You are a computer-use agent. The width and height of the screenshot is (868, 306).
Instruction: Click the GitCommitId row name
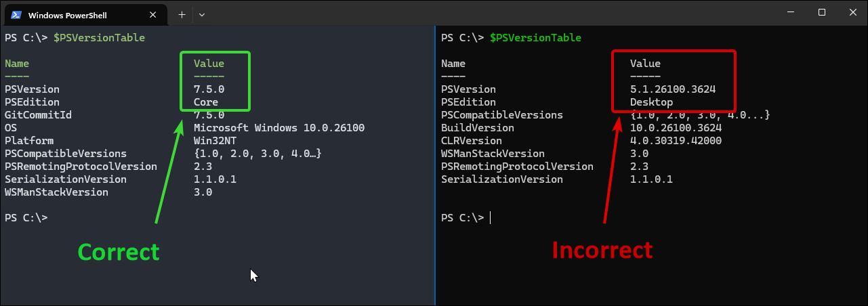38,115
